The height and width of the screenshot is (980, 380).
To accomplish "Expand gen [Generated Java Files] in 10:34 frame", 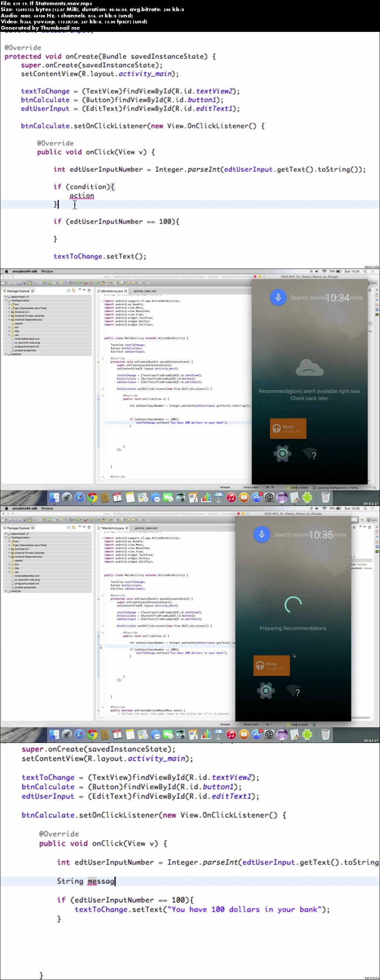I will tap(10, 308).
